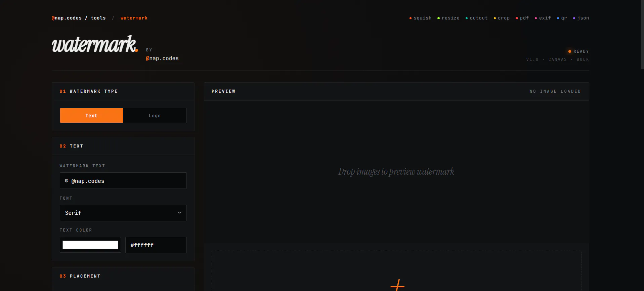Edit the watermark text field
Image resolution: width=644 pixels, height=291 pixels.
[123, 181]
